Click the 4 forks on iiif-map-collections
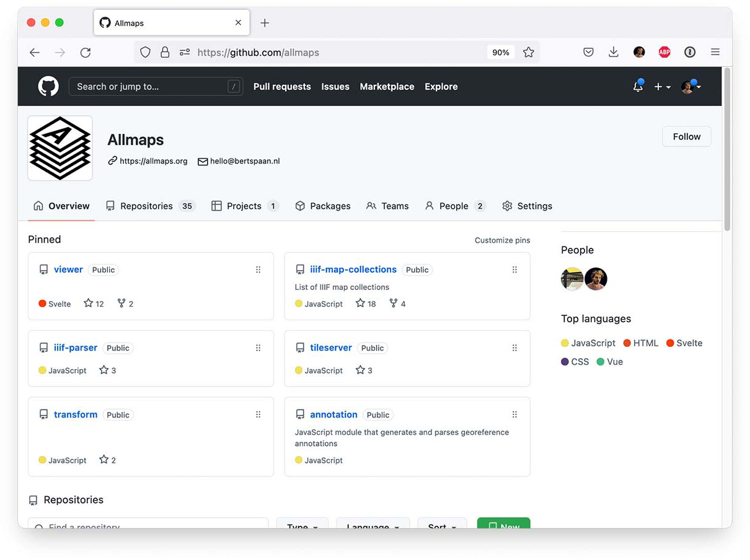This screenshot has width=750, height=560. tap(397, 304)
